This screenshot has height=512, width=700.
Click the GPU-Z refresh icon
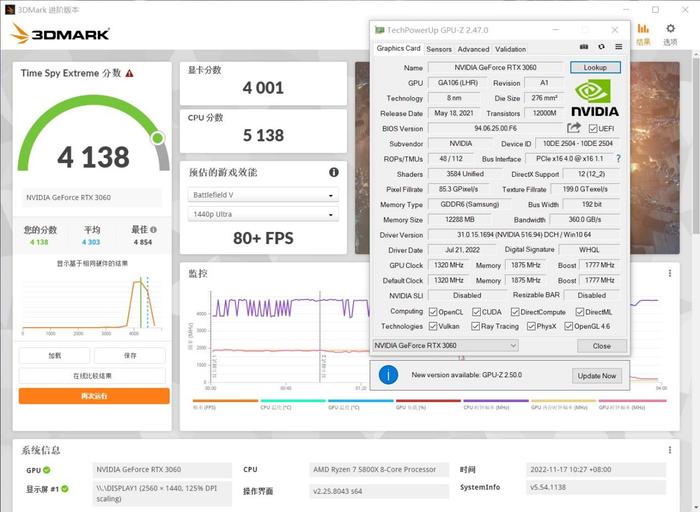pyautogui.click(x=601, y=47)
